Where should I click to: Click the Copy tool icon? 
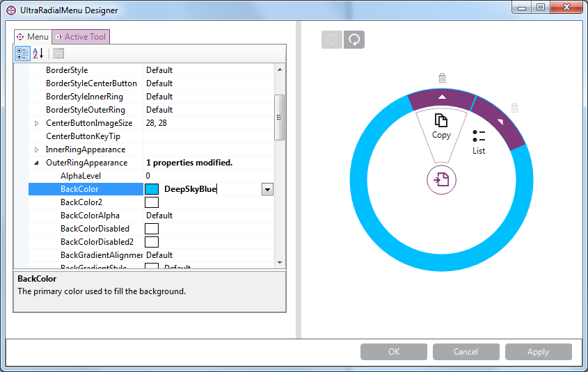[441, 121]
